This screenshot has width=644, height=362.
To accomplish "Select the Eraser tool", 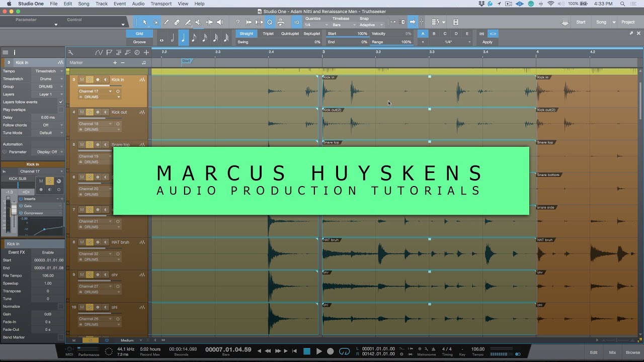I will (x=177, y=22).
